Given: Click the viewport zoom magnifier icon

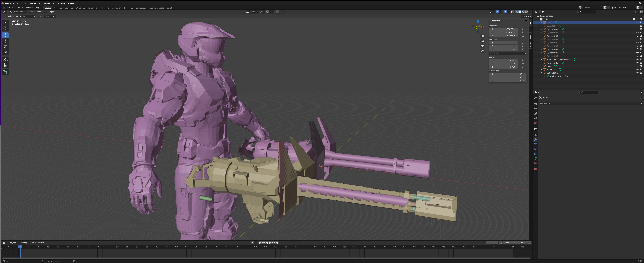Looking at the screenshot, I should [483, 36].
